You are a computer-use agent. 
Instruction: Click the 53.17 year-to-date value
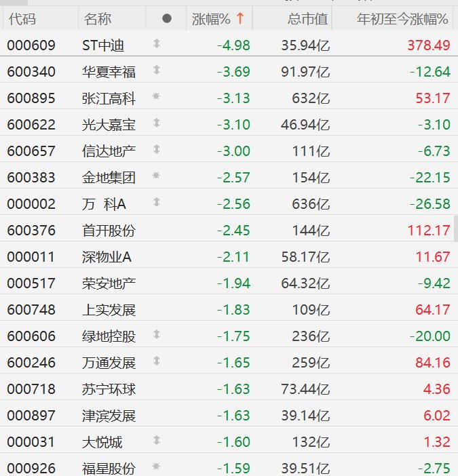pyautogui.click(x=432, y=98)
